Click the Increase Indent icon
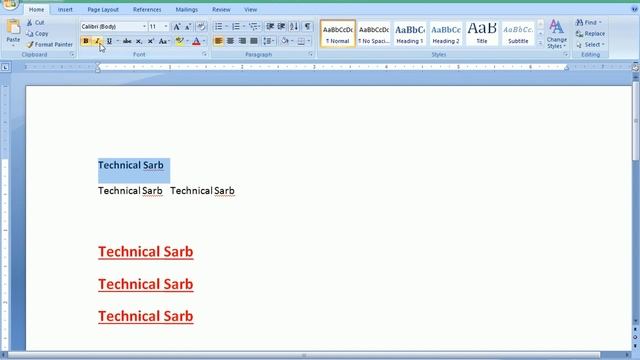This screenshot has width=640, height=360. (281, 27)
